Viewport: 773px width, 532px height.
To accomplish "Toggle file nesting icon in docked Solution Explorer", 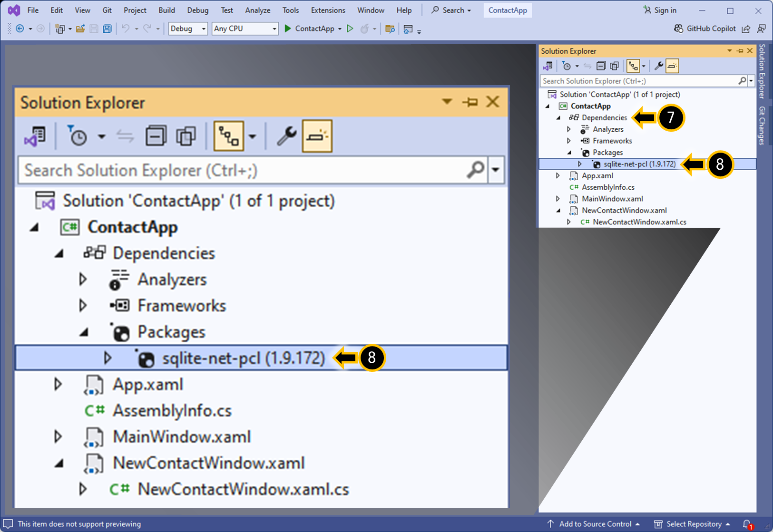I will click(x=633, y=66).
